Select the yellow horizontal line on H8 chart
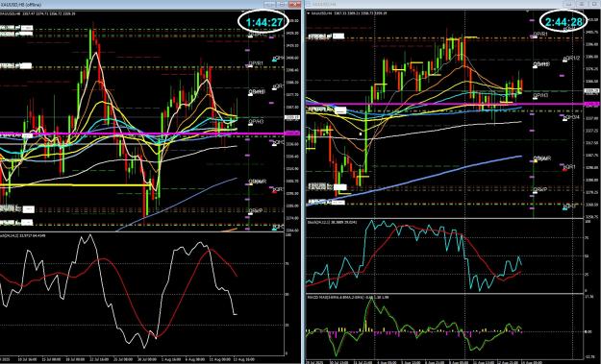 click(x=77, y=185)
